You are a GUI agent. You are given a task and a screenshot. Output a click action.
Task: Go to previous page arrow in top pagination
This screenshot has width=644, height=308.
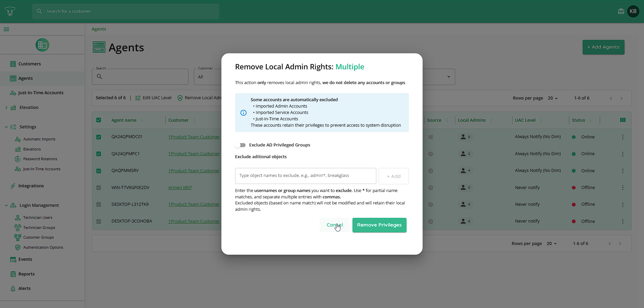coord(611,98)
